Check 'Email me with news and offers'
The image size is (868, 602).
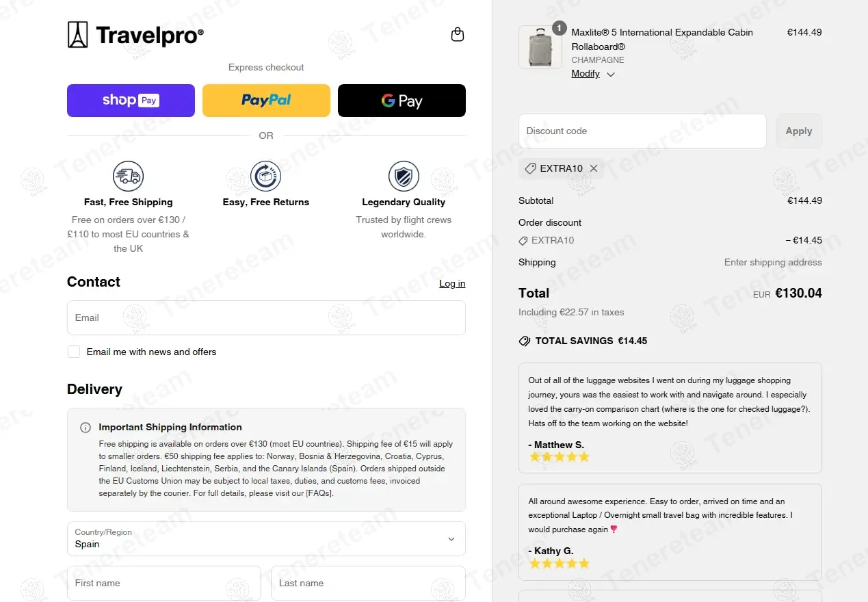point(74,352)
